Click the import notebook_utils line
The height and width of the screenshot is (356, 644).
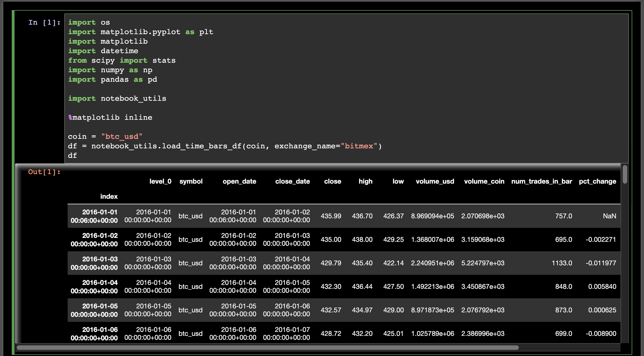(x=117, y=99)
